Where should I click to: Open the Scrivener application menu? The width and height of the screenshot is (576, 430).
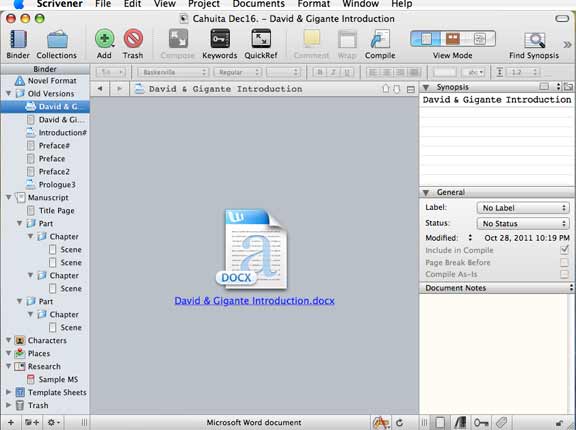pyautogui.click(x=60, y=4)
